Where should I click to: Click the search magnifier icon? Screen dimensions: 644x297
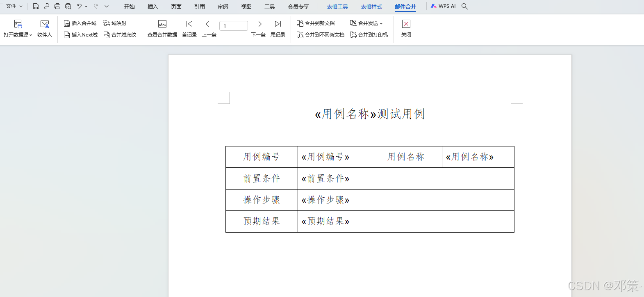(x=464, y=6)
